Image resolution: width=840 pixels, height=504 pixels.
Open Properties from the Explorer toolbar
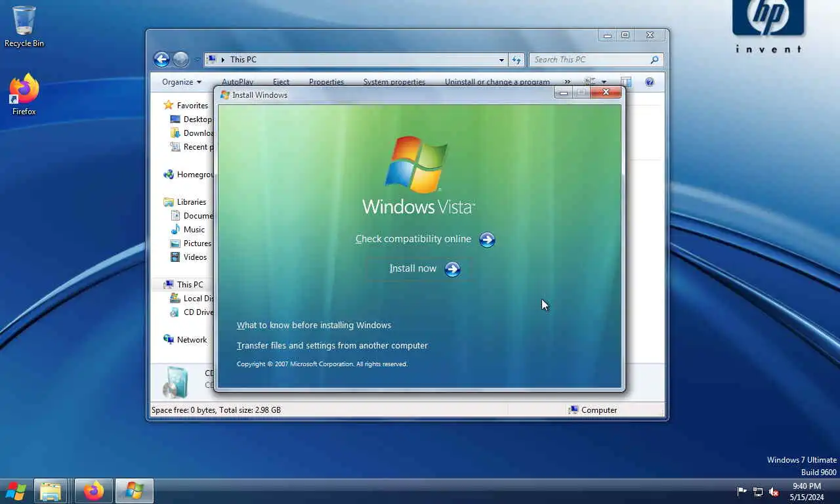pyautogui.click(x=326, y=82)
